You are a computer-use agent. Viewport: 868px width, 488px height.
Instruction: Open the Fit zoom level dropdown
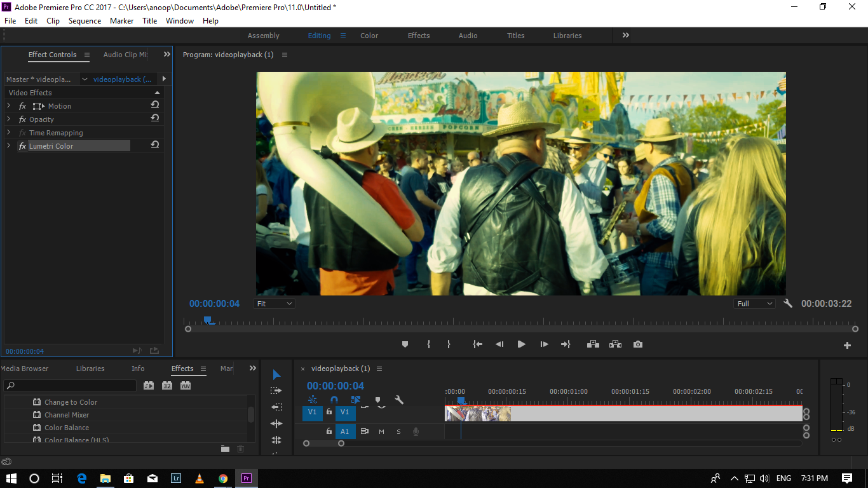pos(275,304)
